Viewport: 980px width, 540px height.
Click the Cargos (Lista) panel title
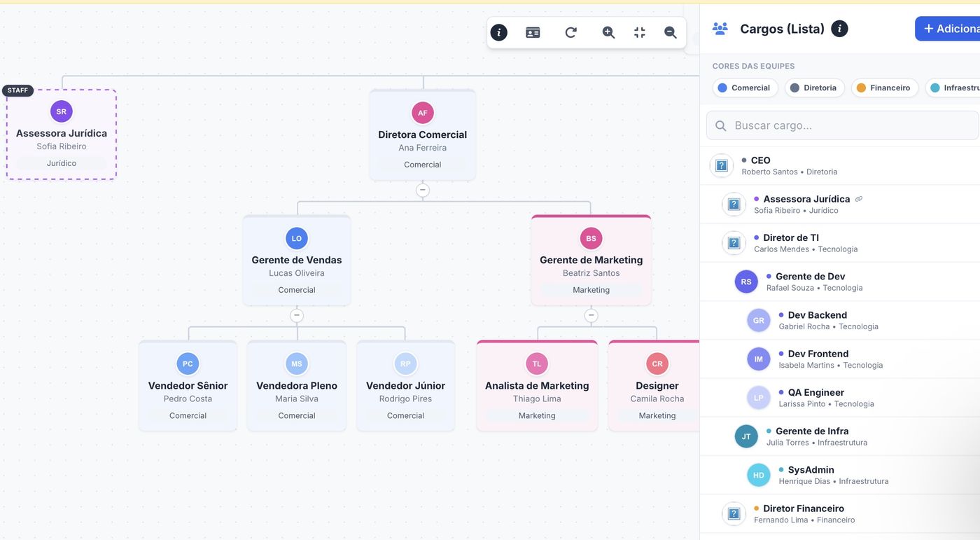782,29
